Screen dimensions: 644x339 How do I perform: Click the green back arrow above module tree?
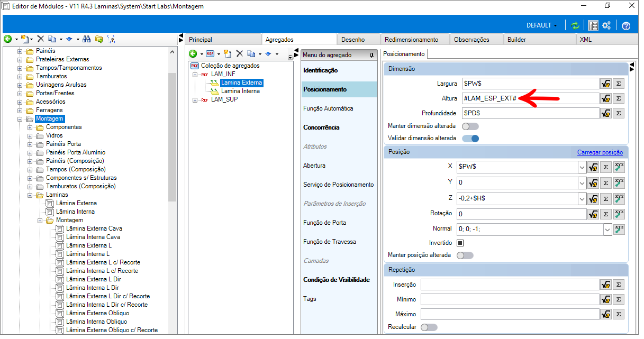(x=7, y=39)
